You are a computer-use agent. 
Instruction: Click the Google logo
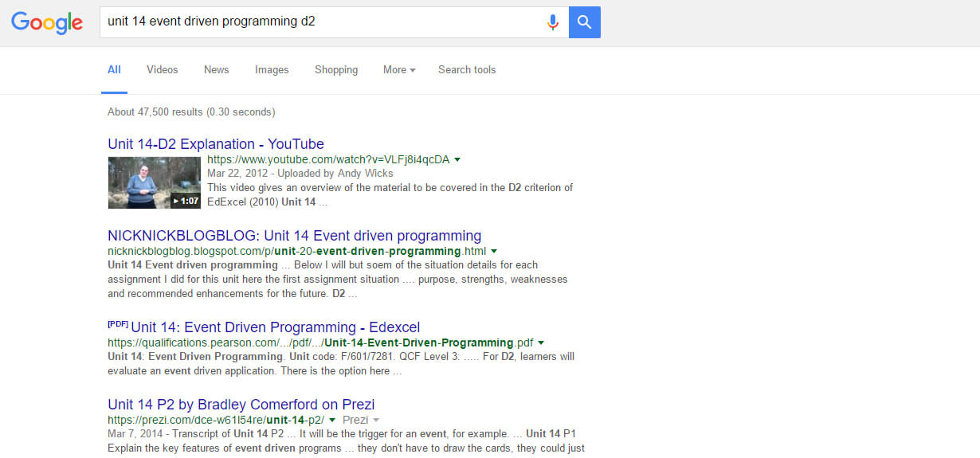47,22
